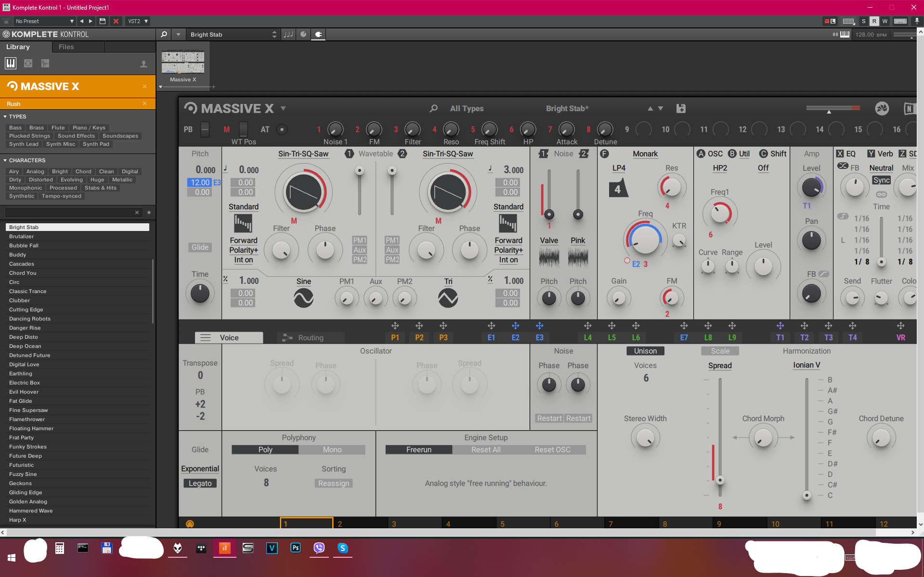Image resolution: width=924 pixels, height=577 pixels.
Task: Select the one-shots waveform library icon
Action: (45, 63)
